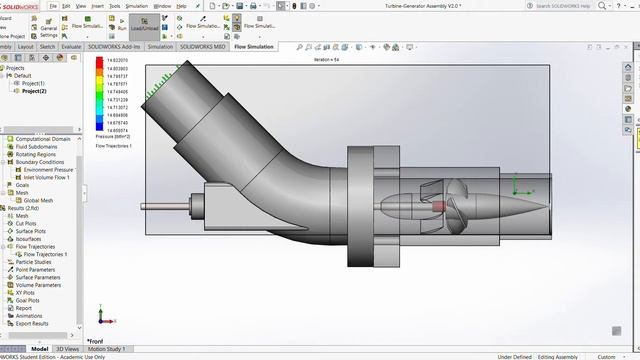Image resolution: width=640 pixels, height=360 pixels.
Task: Switch to the Evaluate ribbon tab
Action: click(x=71, y=47)
